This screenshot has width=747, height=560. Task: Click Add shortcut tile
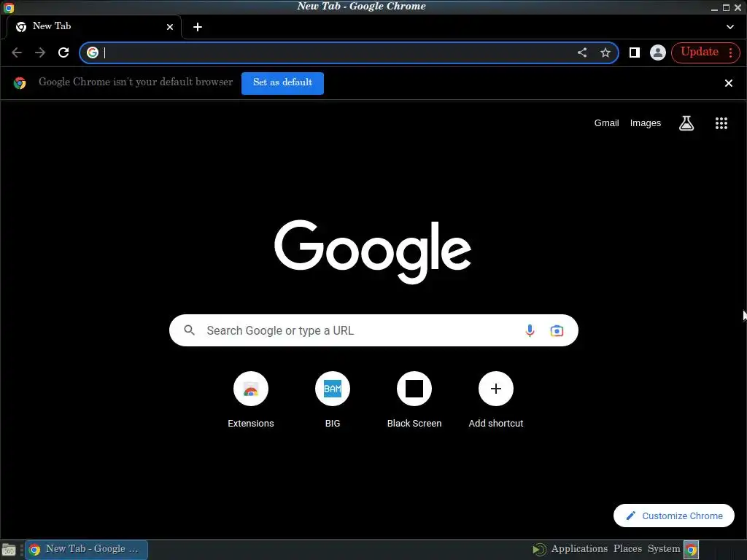pyautogui.click(x=495, y=400)
